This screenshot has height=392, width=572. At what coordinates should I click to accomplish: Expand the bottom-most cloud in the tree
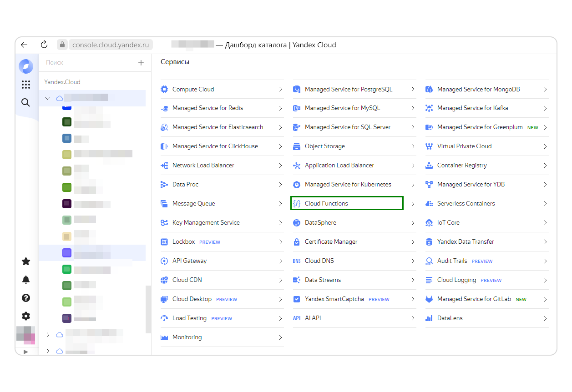[x=48, y=351]
